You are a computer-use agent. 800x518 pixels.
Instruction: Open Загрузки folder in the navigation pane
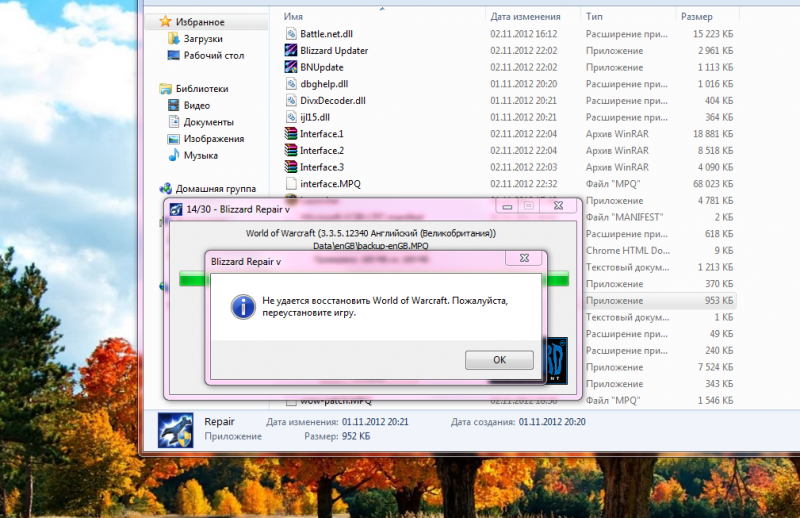point(203,39)
